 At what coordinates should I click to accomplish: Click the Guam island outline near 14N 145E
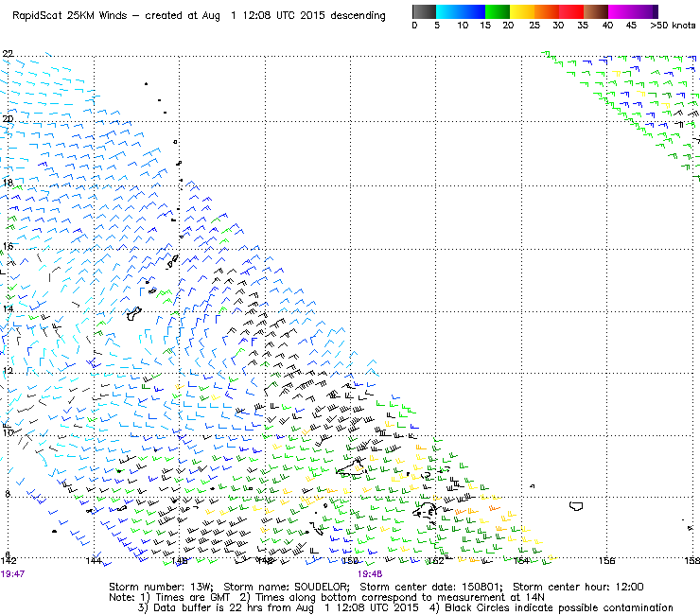coord(134,313)
